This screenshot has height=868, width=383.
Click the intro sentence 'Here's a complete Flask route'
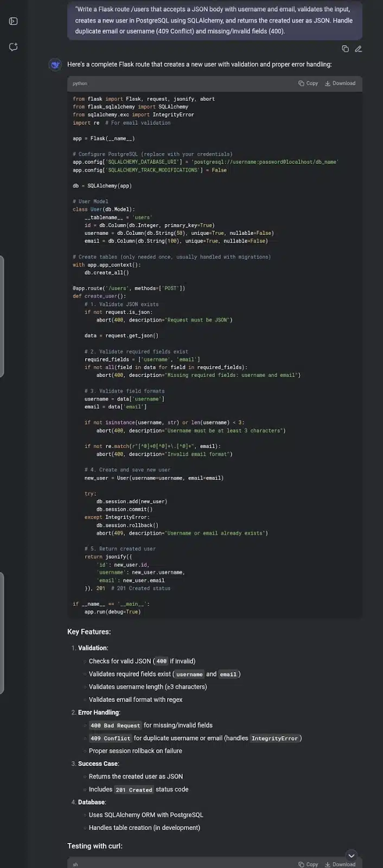coord(199,65)
